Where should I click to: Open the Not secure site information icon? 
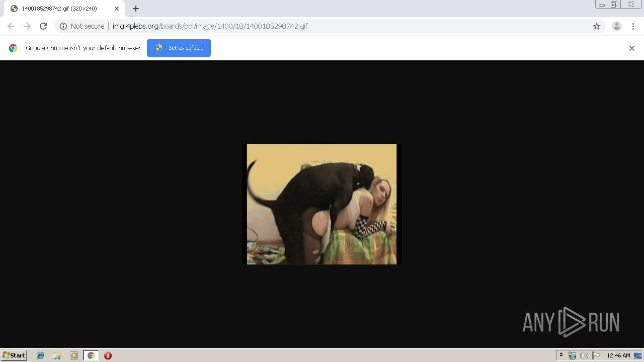pyautogui.click(x=63, y=26)
